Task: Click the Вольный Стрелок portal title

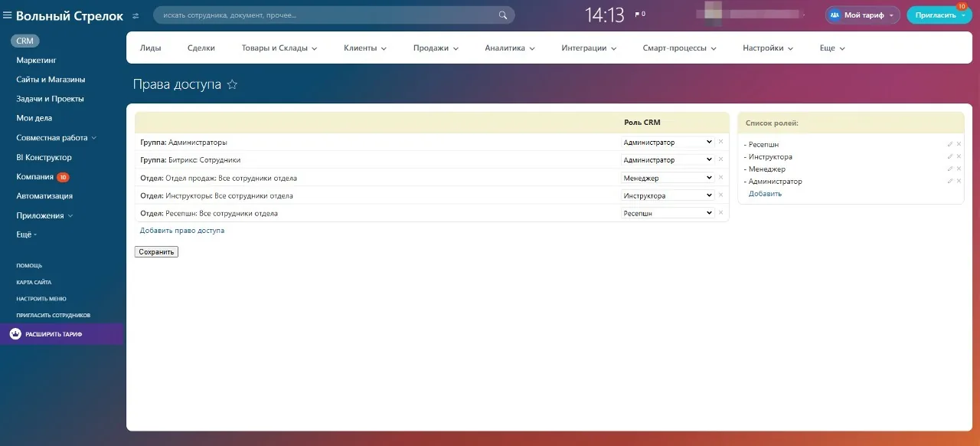Action: [x=70, y=15]
